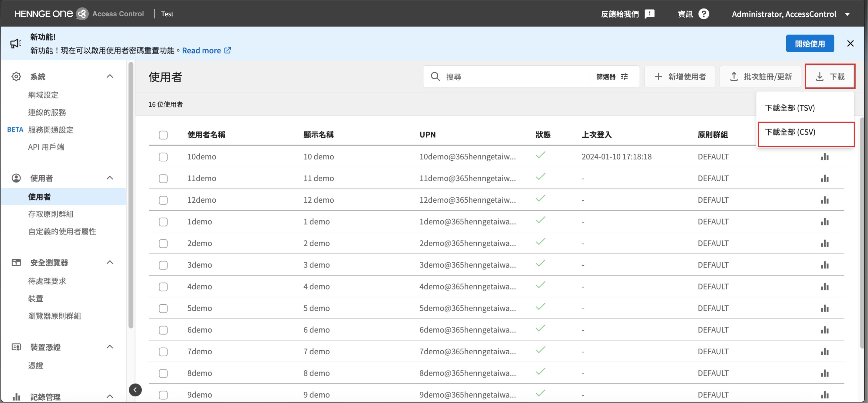Click the announcement megaphone icon
This screenshot has height=403, width=868.
click(x=15, y=44)
